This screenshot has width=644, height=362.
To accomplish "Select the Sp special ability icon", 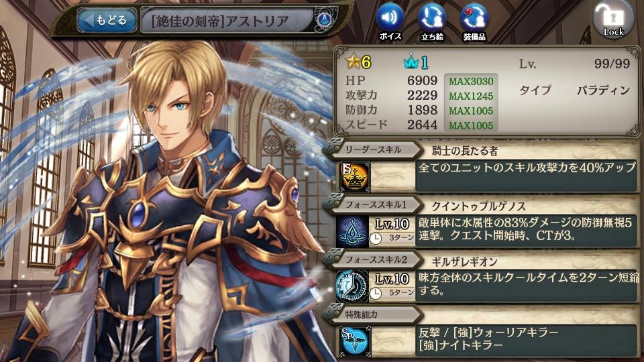I will pos(354,341).
